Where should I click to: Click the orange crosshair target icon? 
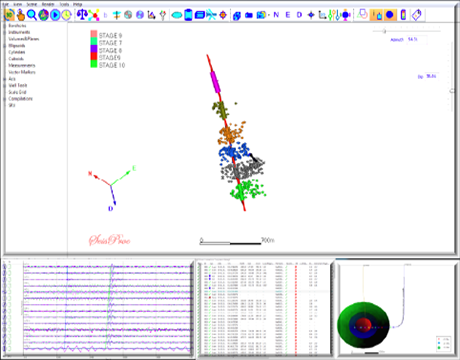click(223, 15)
